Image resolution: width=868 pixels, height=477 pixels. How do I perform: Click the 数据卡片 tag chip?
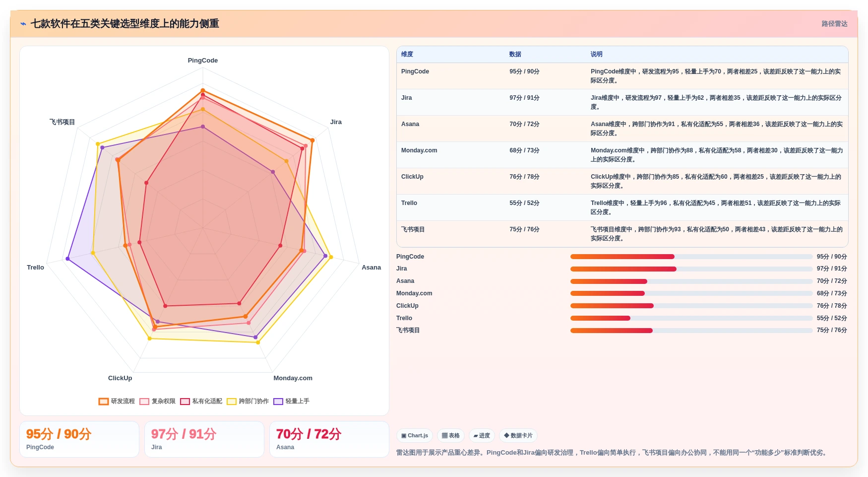point(518,436)
